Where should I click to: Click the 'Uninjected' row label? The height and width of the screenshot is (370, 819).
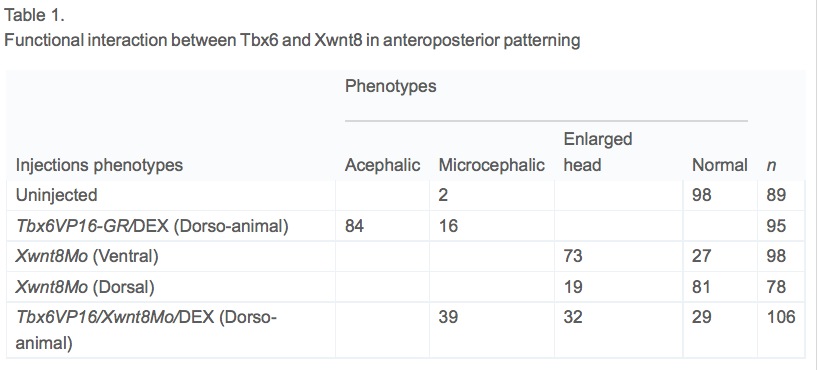(56, 195)
